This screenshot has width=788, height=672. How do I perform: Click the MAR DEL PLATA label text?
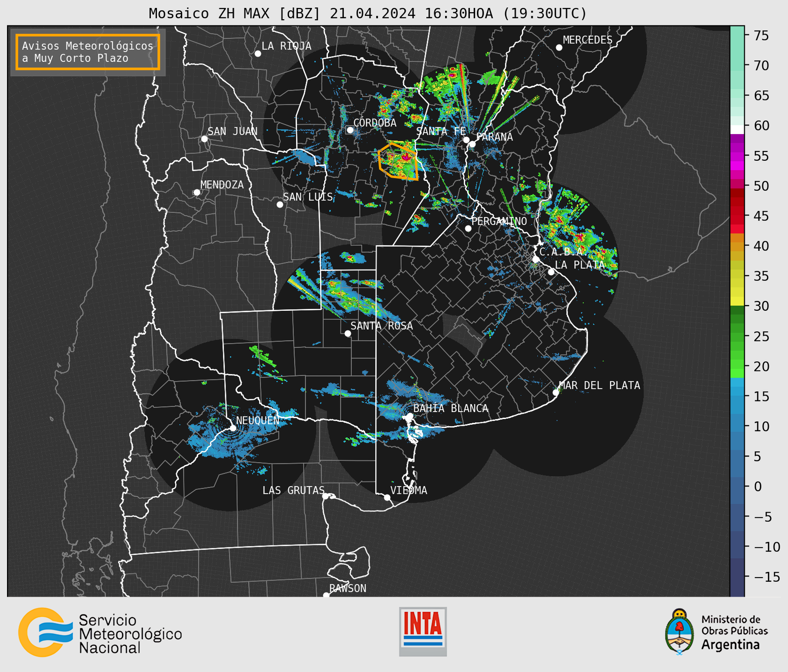[x=600, y=385]
